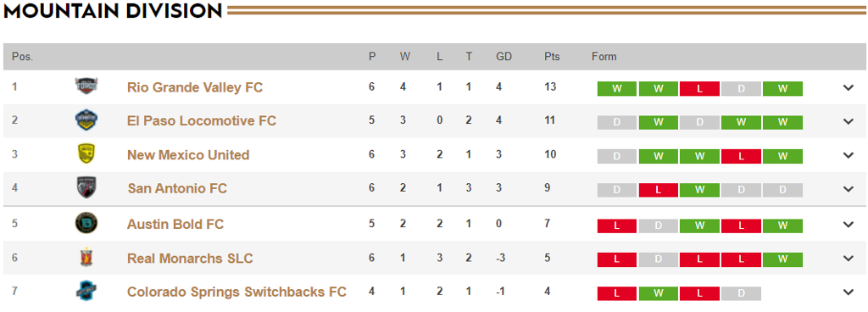Screen dimensions: 868x312
Task: Click the El Paso Locomotive FC crest
Action: tap(86, 120)
